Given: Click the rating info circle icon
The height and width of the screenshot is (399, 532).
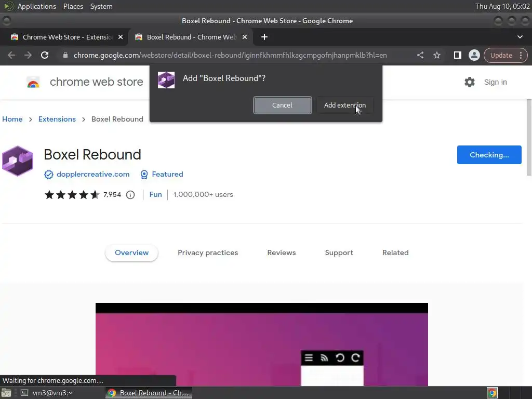Looking at the screenshot, I should click(130, 195).
